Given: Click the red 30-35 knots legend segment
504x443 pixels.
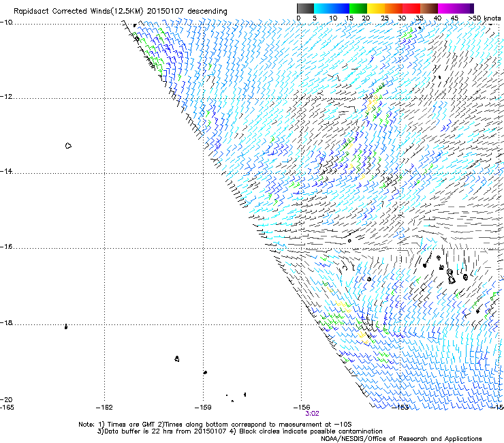Looking at the screenshot, I should [411, 8].
